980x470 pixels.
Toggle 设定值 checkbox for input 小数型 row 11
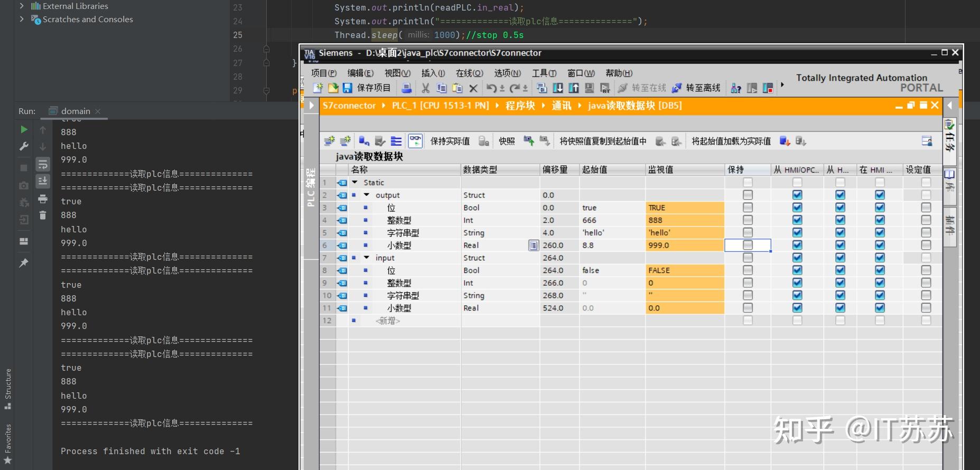[x=926, y=308]
